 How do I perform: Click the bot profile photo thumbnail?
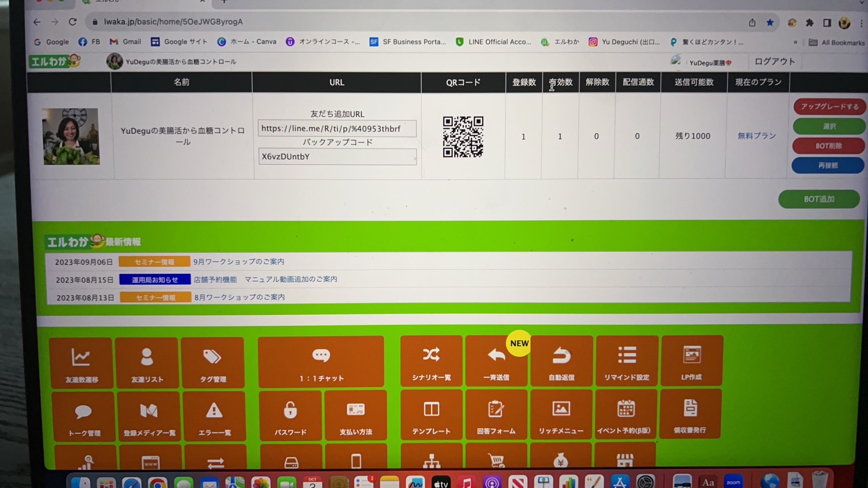71,136
